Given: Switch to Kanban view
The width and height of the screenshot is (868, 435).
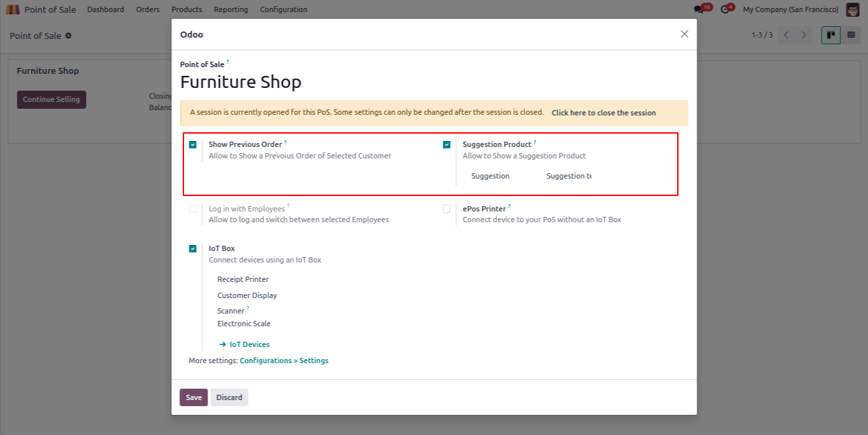Looking at the screenshot, I should 831,35.
